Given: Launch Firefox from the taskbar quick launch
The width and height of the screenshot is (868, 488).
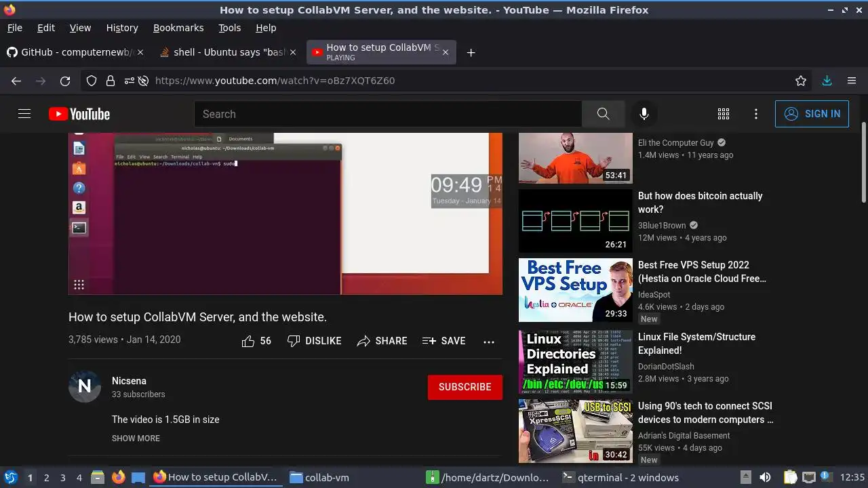Looking at the screenshot, I should point(119,477).
